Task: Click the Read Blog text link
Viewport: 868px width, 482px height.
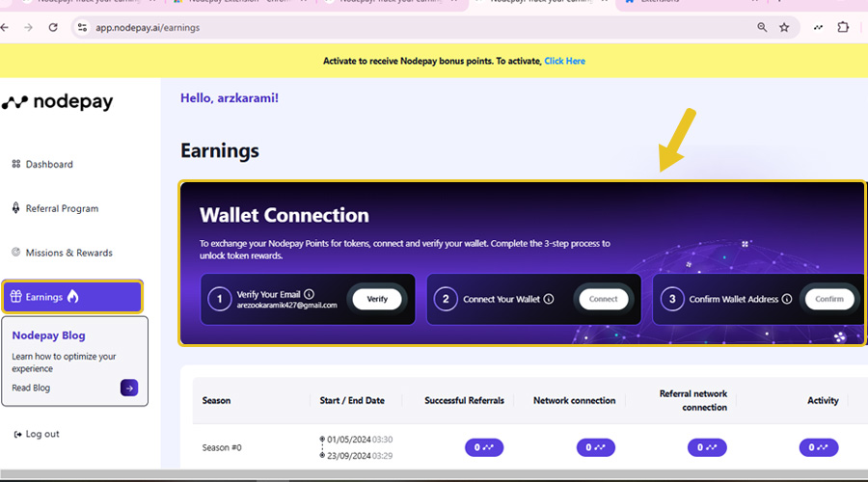Action: pos(31,388)
